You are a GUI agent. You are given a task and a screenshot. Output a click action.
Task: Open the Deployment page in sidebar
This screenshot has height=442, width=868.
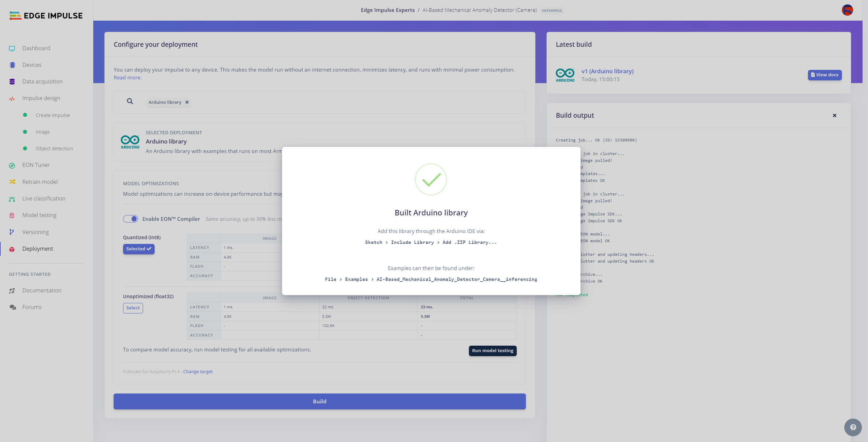point(38,249)
